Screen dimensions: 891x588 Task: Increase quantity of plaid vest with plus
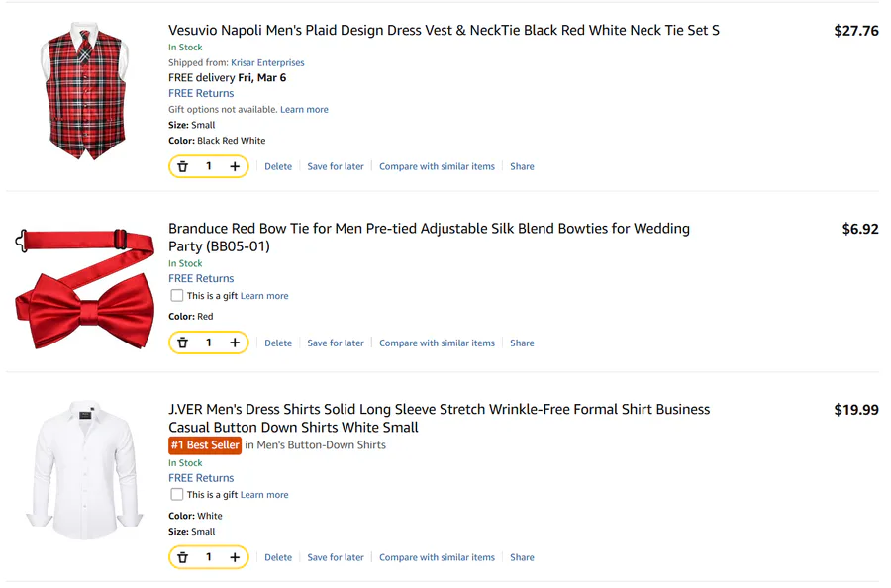235,167
